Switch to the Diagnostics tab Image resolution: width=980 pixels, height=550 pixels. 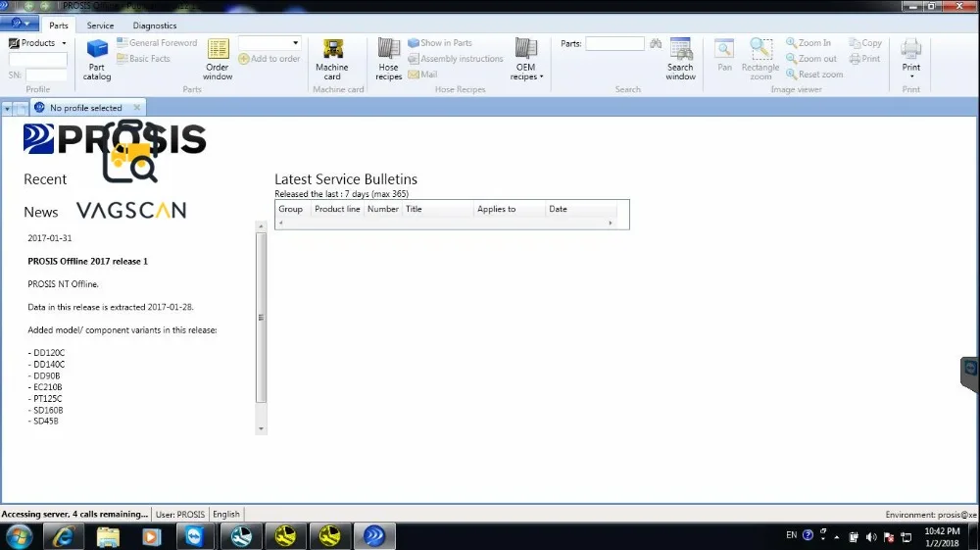pos(155,25)
